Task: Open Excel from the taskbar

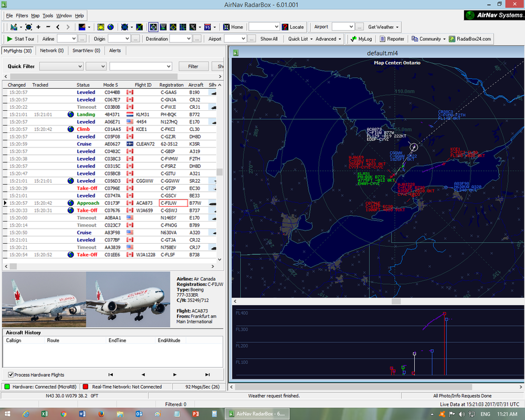Action: pos(45,414)
